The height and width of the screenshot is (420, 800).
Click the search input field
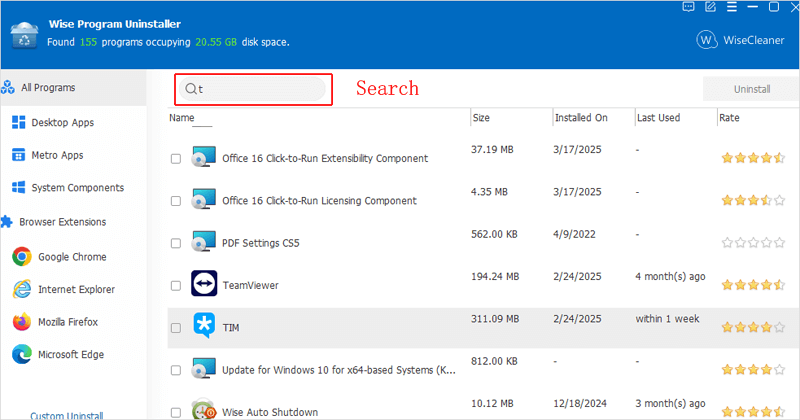point(253,89)
